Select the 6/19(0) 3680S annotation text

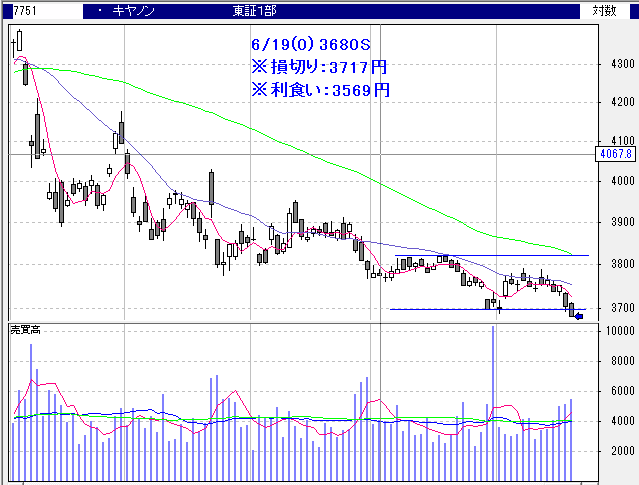pos(311,45)
